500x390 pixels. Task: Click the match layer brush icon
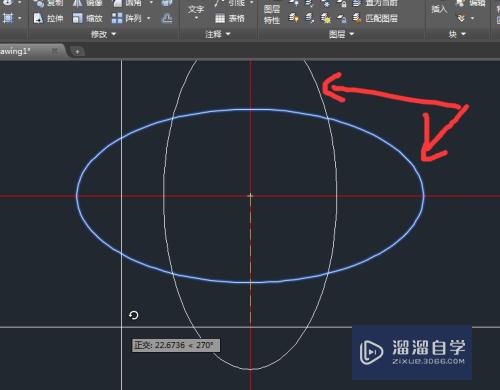click(357, 18)
